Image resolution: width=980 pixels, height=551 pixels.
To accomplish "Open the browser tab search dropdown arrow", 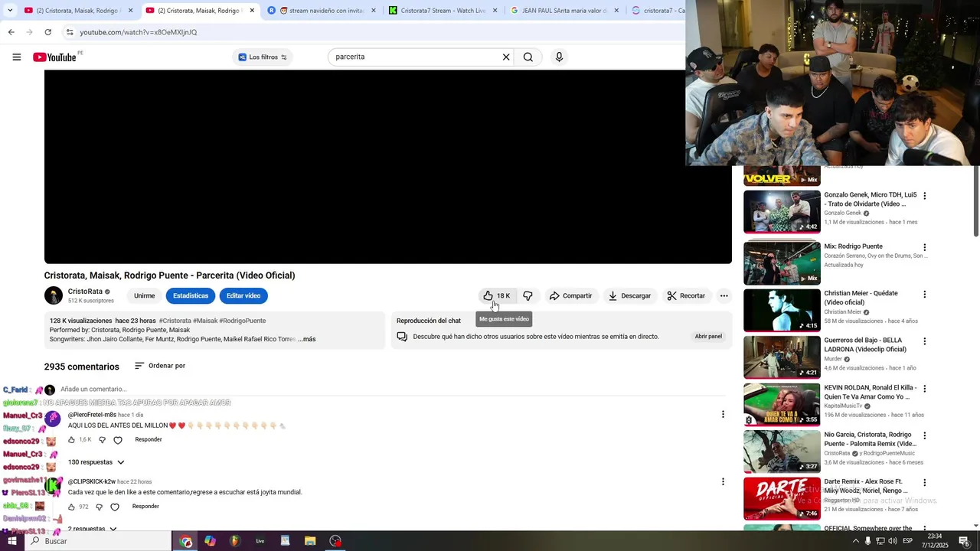I will [x=9, y=11].
